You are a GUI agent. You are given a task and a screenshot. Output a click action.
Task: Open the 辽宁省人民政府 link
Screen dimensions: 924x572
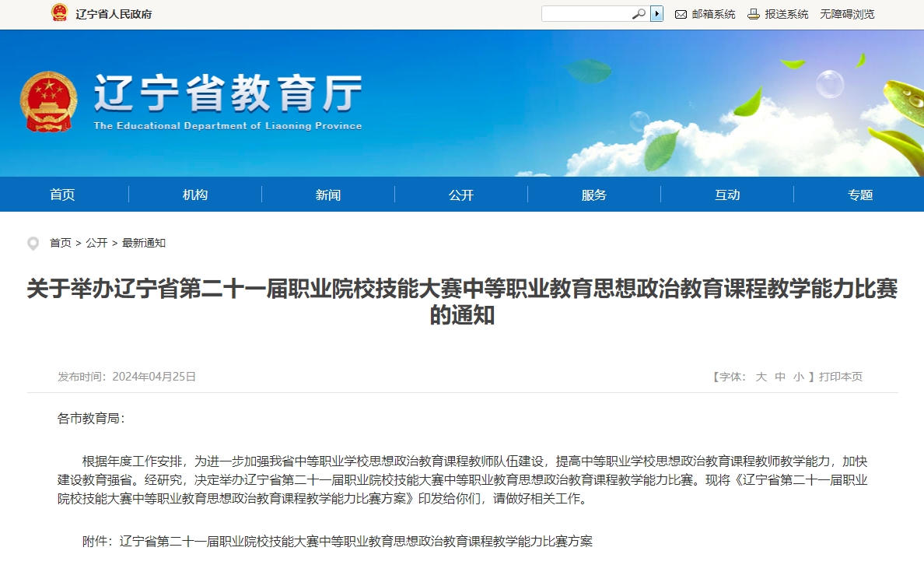114,14
